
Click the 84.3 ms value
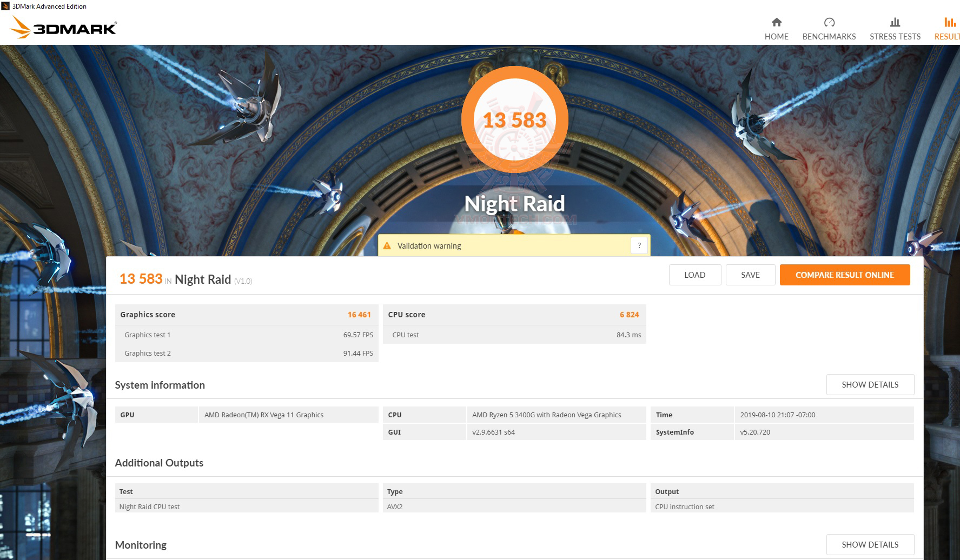(x=629, y=335)
